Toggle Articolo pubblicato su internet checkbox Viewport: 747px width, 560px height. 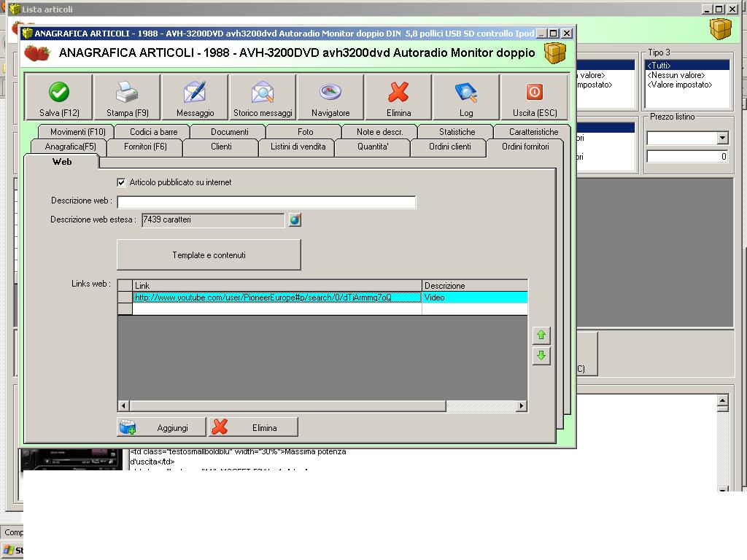pyautogui.click(x=121, y=182)
